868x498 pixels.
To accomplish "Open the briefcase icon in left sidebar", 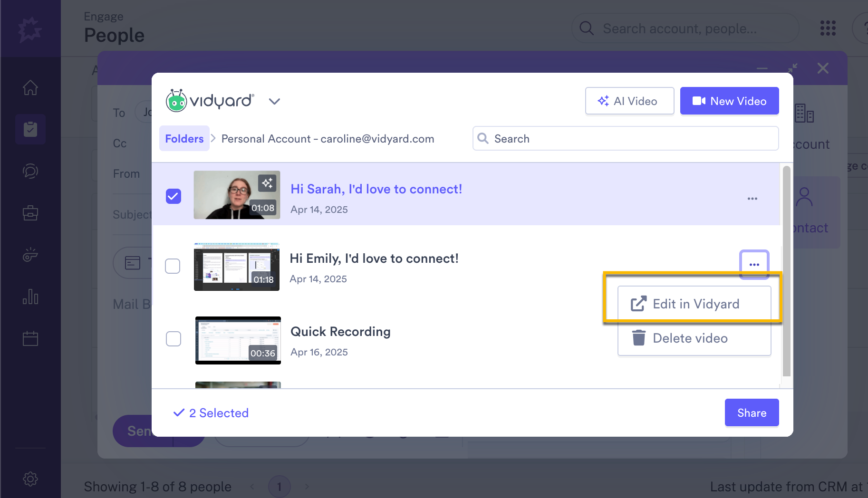I will (x=30, y=213).
